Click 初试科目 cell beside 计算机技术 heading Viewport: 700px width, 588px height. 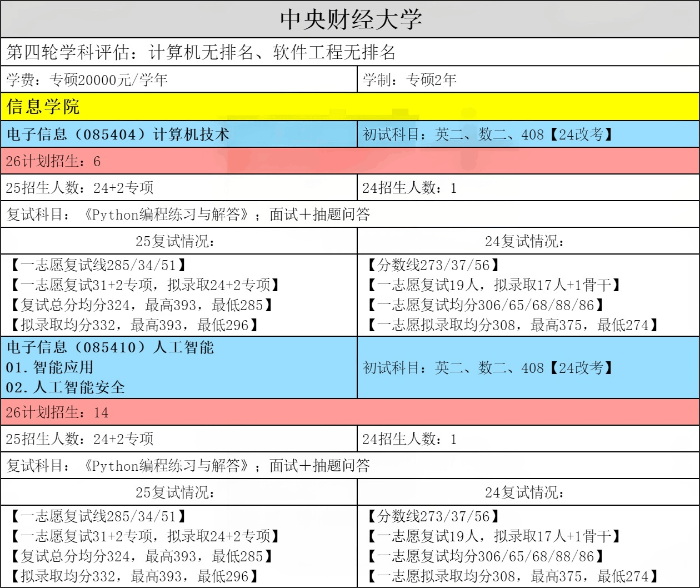[x=489, y=134]
